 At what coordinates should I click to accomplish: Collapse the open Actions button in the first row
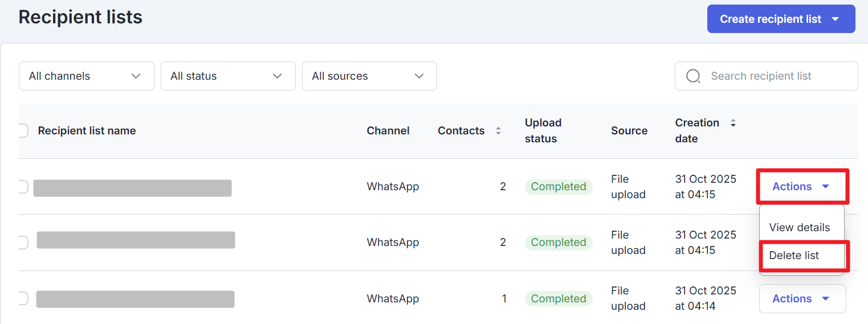tap(801, 187)
